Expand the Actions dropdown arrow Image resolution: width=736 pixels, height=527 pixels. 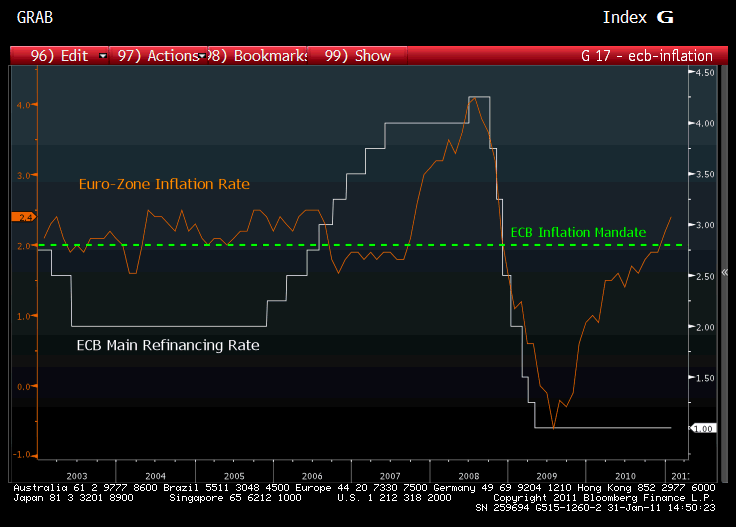click(203, 56)
